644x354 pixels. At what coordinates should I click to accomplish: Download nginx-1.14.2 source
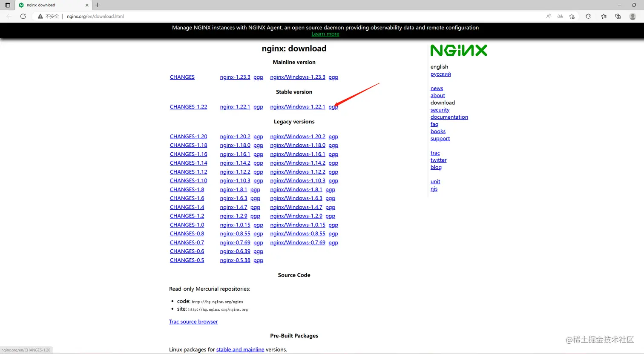[235, 163]
